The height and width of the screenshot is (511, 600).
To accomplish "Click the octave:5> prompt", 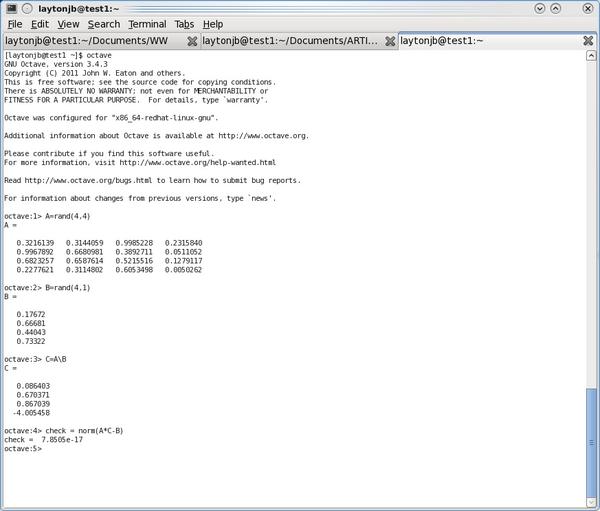I will (x=23, y=449).
